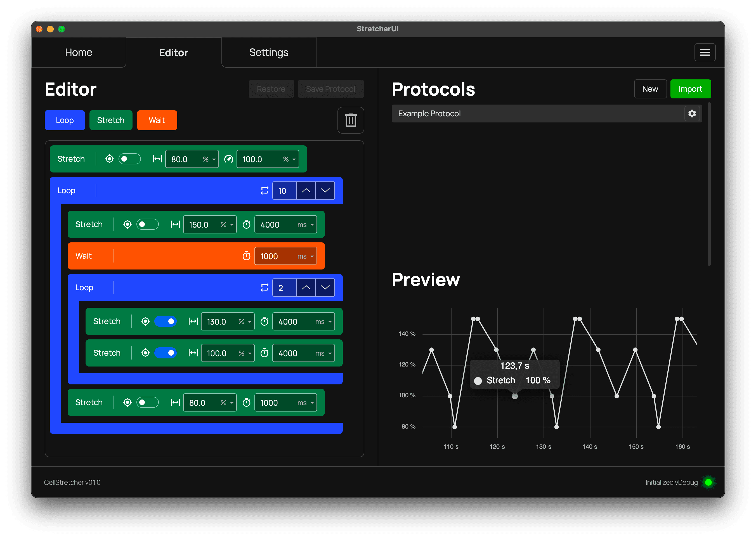Open % unit dropdown next to 100.0 nested
The height and width of the screenshot is (539, 756).
click(x=245, y=353)
